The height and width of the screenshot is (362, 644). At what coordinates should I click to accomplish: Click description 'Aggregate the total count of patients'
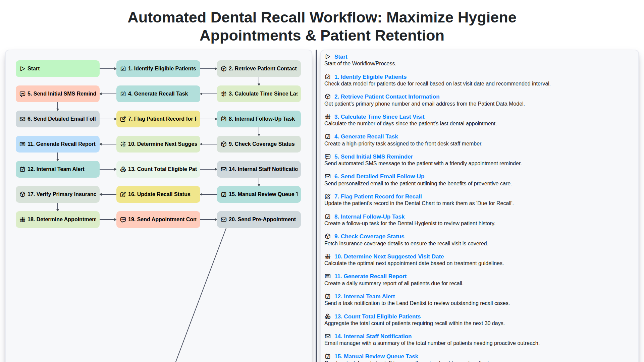(414, 323)
